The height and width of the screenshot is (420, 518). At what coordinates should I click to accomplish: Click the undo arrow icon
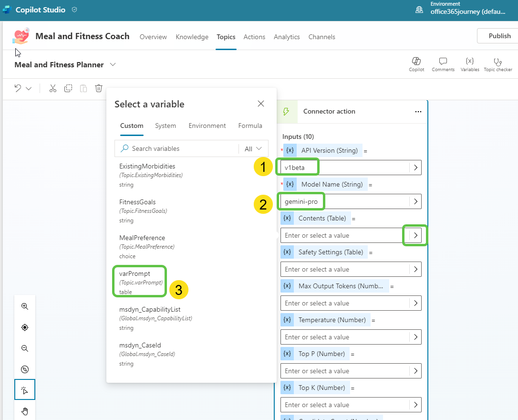point(18,88)
